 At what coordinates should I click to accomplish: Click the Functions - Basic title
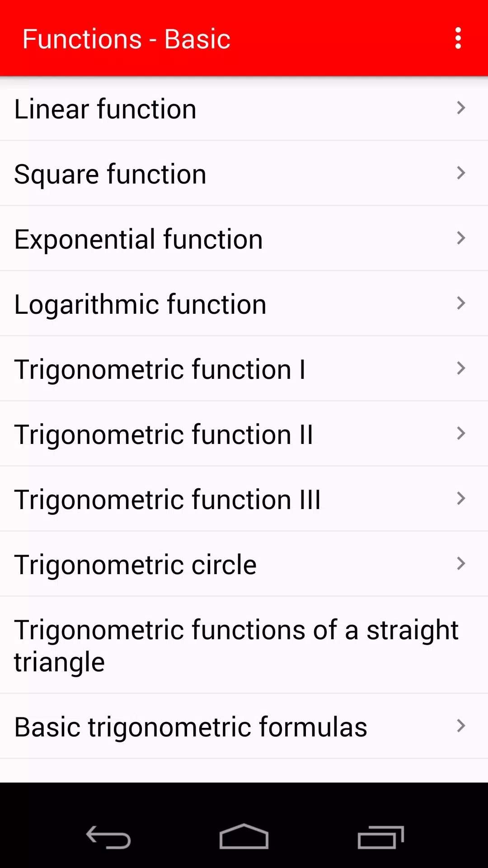127,39
